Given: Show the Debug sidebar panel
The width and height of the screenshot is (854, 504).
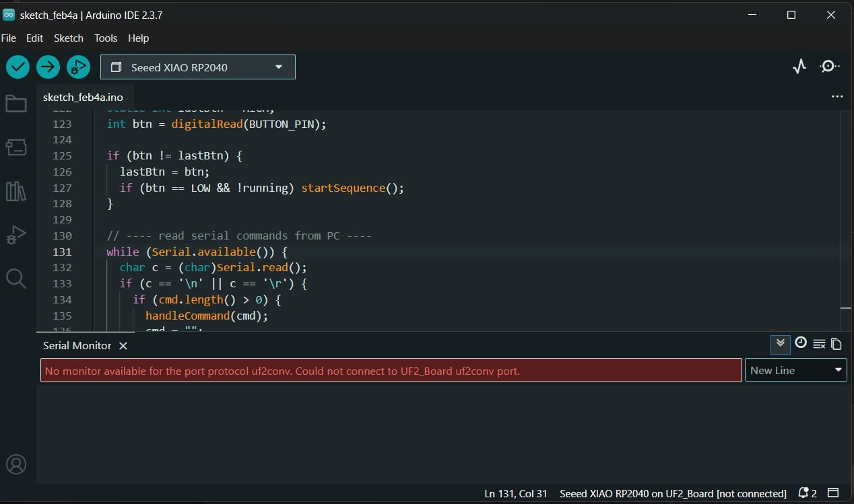Looking at the screenshot, I should pyautogui.click(x=16, y=235).
